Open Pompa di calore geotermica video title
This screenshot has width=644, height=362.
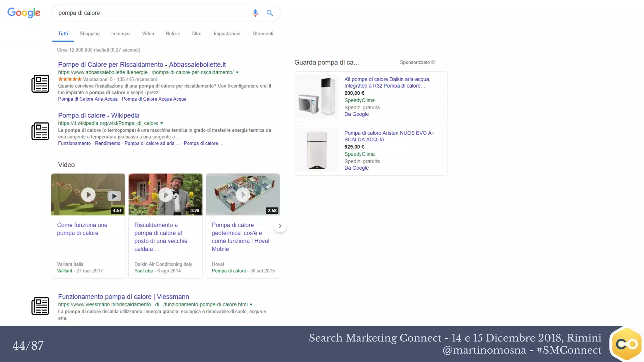pyautogui.click(x=241, y=237)
